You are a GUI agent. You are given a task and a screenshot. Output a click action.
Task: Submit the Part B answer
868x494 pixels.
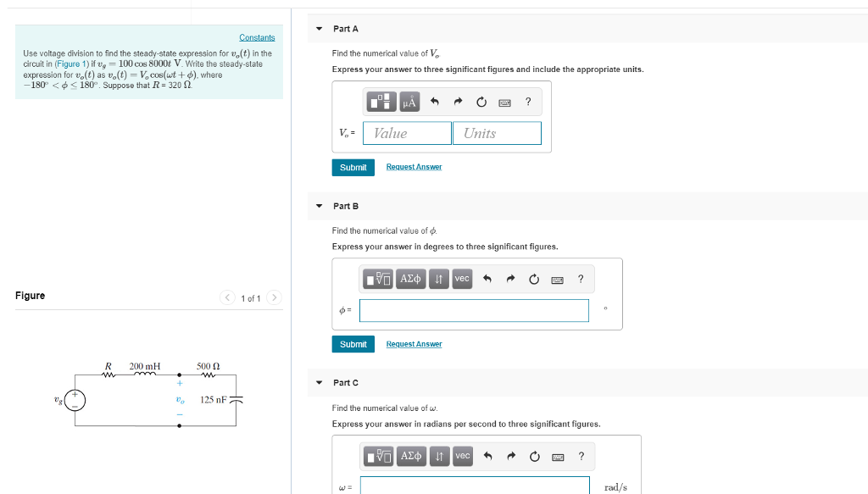pos(353,344)
